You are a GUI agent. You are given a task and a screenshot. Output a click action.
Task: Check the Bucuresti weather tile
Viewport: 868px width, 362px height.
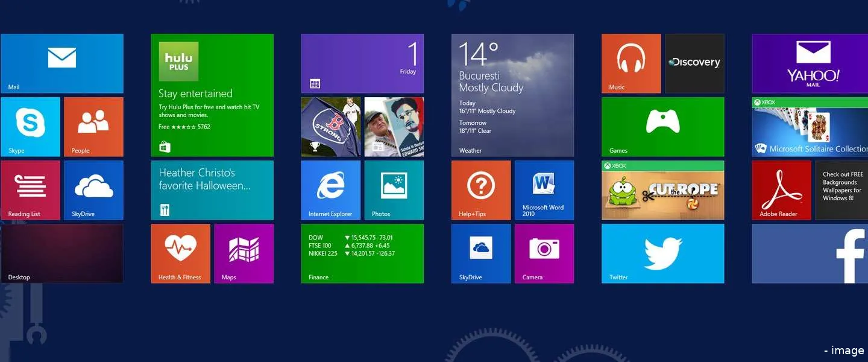pos(512,95)
